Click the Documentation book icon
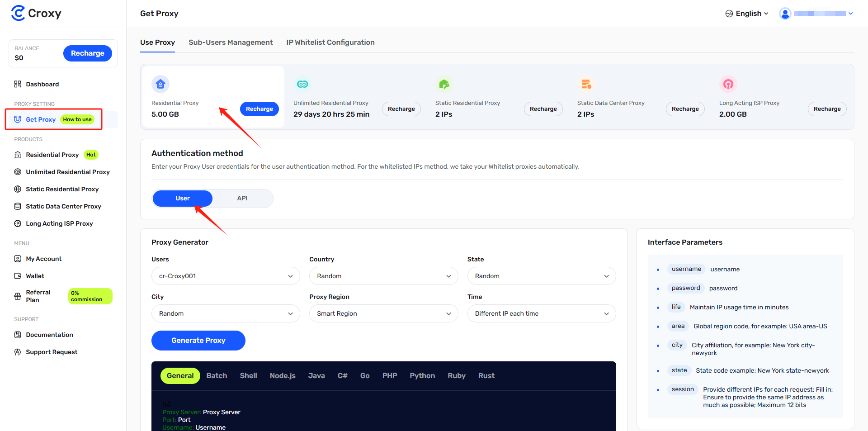 point(18,335)
